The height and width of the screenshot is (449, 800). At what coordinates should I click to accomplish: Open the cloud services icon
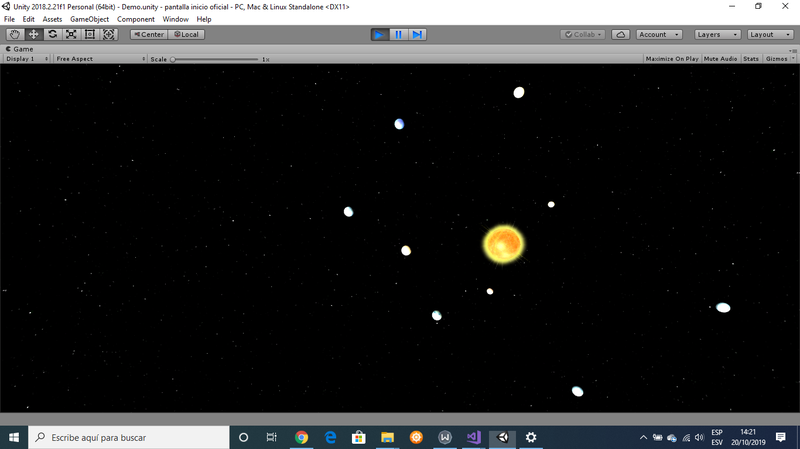click(620, 34)
